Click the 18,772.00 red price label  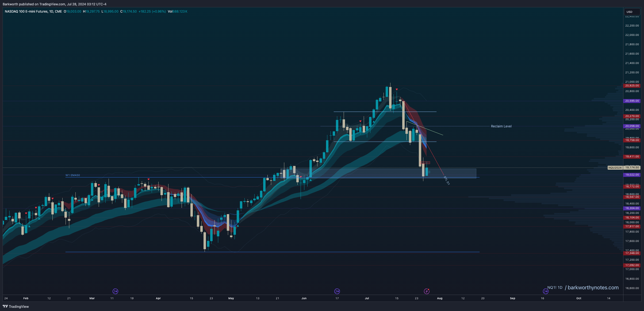pyautogui.click(x=632, y=187)
